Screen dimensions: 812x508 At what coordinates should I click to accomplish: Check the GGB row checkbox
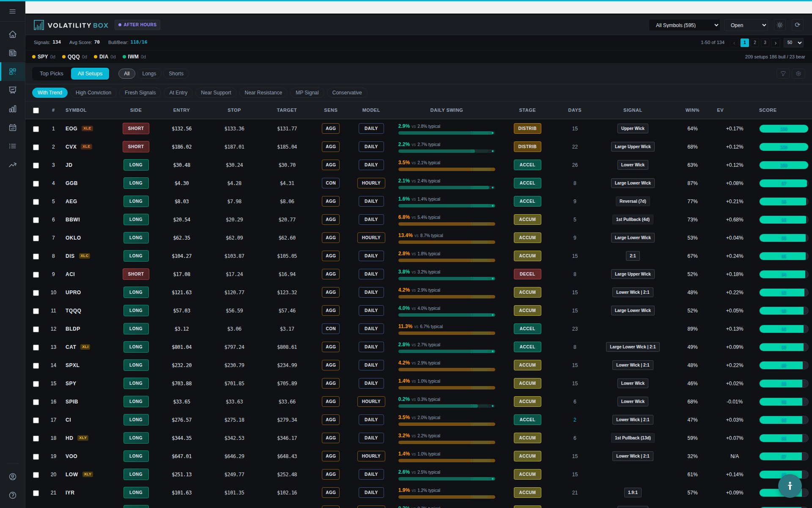click(36, 184)
